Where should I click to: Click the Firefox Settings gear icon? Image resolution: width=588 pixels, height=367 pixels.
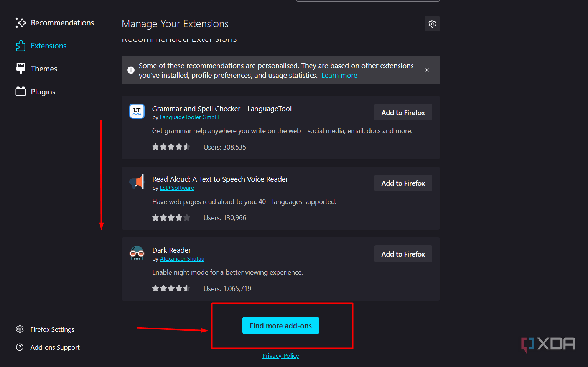[x=20, y=329]
